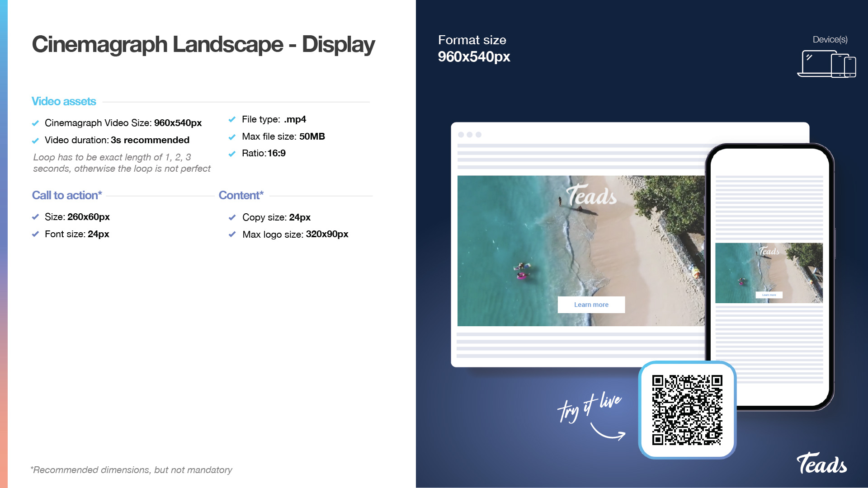Click the browser window dots in mockup

[469, 135]
